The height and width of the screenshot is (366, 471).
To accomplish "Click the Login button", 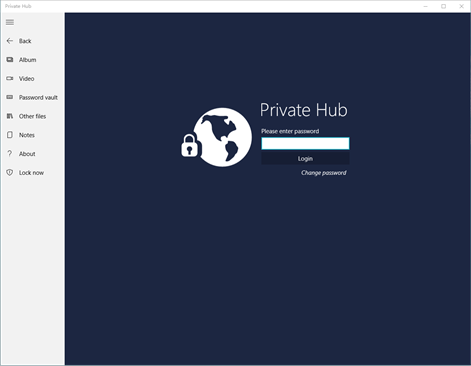I will click(x=305, y=158).
